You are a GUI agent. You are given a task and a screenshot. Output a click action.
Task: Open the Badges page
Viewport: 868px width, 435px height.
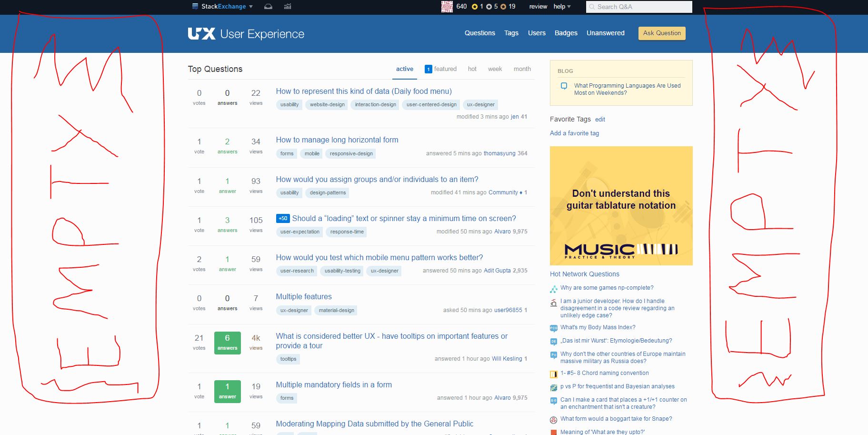(566, 33)
